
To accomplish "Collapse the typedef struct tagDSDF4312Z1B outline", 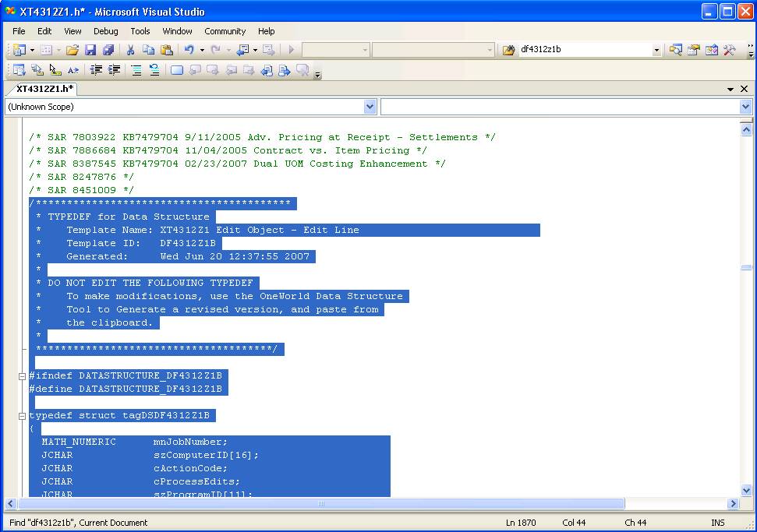I will [x=22, y=416].
